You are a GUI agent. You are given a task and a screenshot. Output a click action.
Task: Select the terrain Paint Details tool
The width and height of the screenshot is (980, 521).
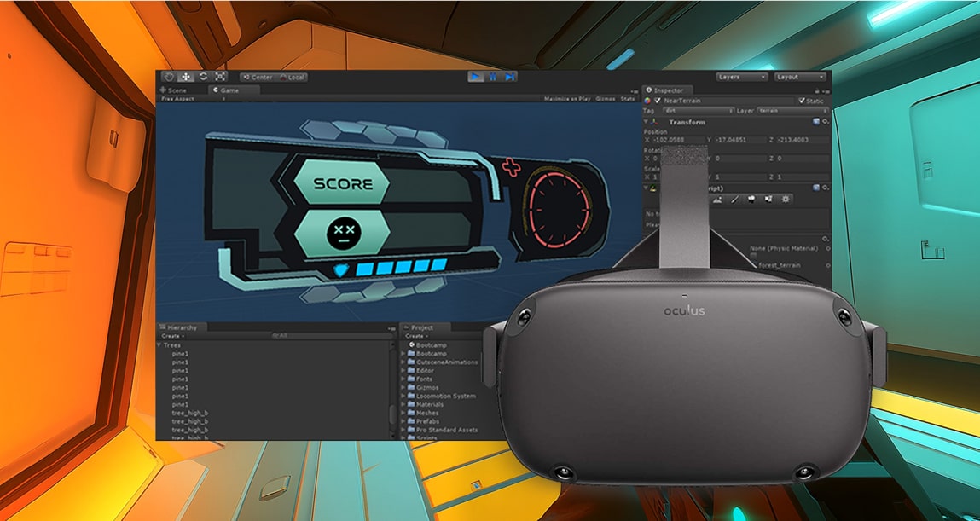point(768,200)
